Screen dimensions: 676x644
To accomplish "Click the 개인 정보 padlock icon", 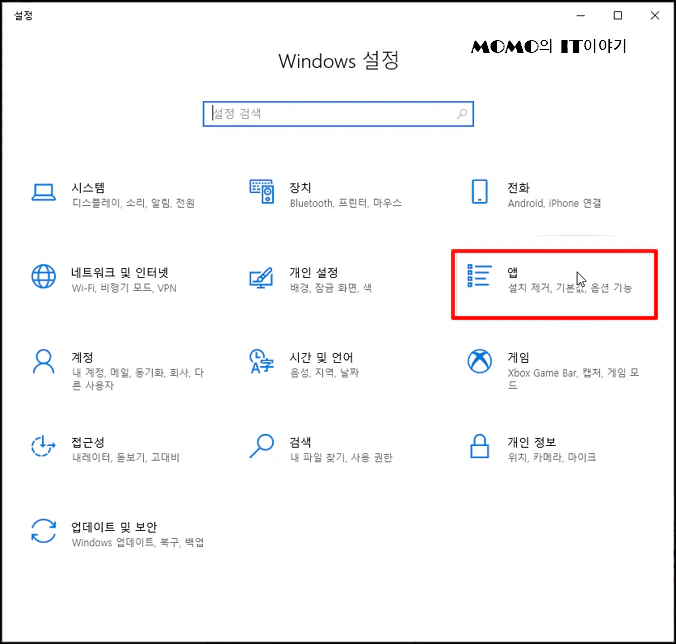I will [x=479, y=446].
